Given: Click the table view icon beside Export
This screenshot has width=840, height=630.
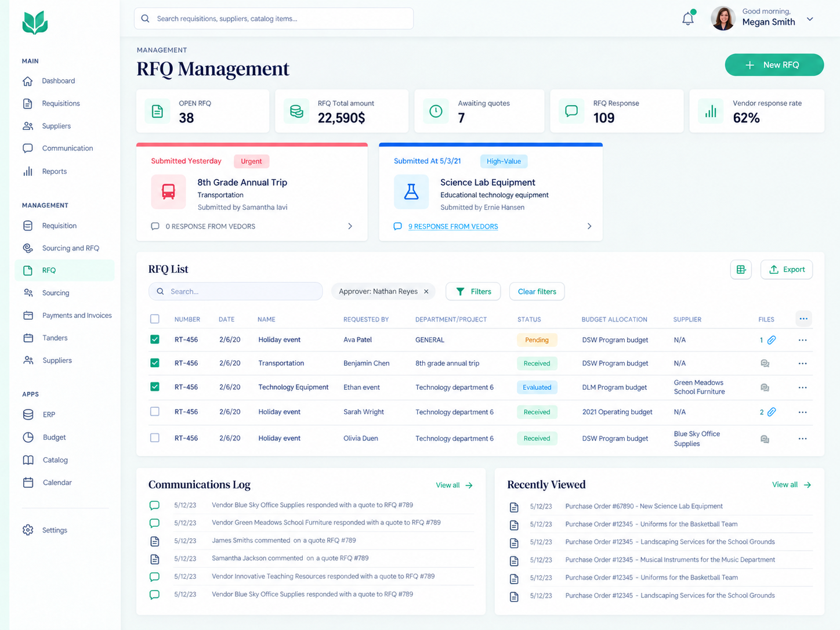Looking at the screenshot, I should [741, 269].
